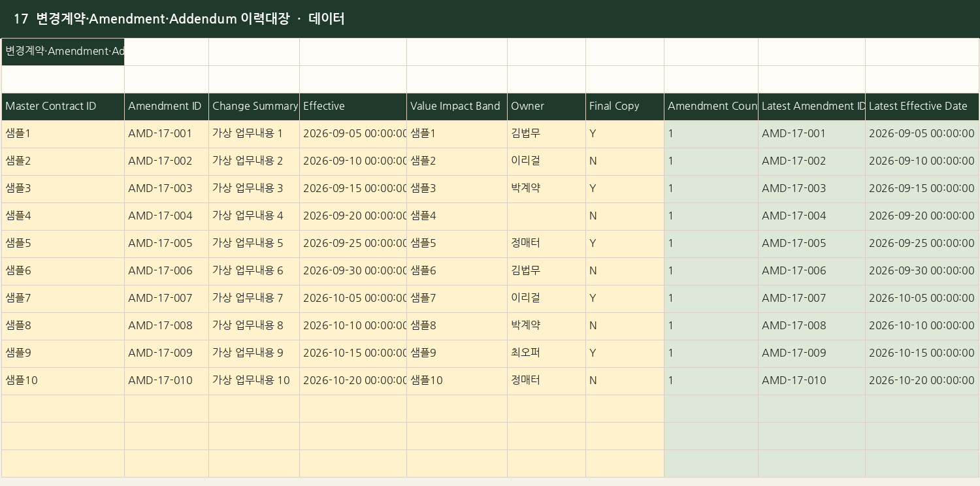Select the Master Contract ID column header
980x486 pixels.
(63, 106)
